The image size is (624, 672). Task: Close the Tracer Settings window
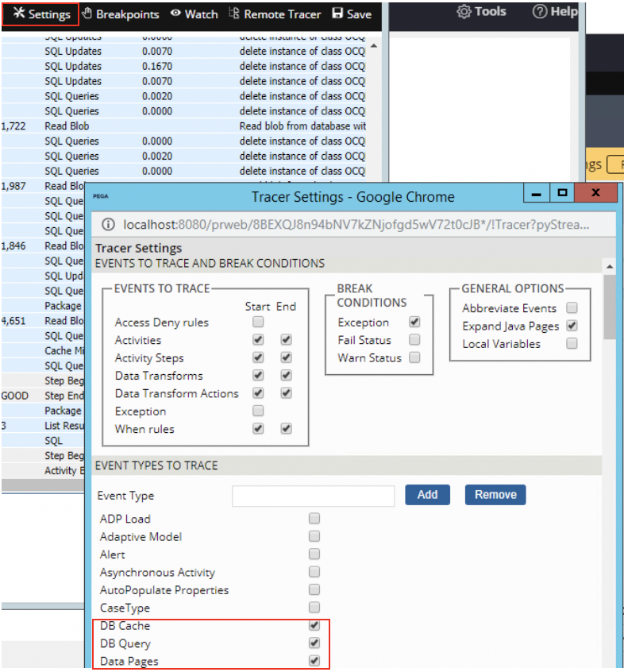595,193
